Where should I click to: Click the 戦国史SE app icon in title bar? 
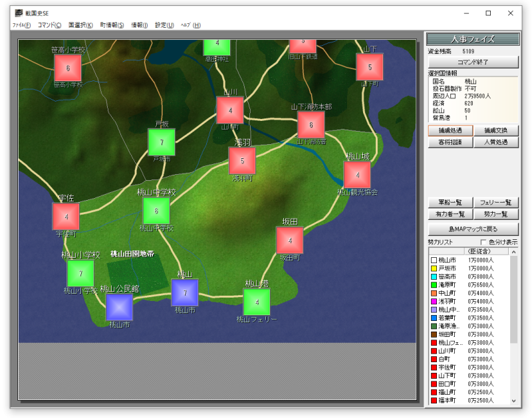19,13
